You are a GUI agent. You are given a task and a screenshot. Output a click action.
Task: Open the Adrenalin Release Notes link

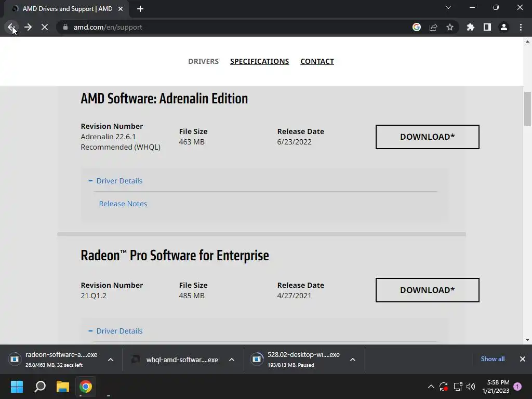coord(123,204)
